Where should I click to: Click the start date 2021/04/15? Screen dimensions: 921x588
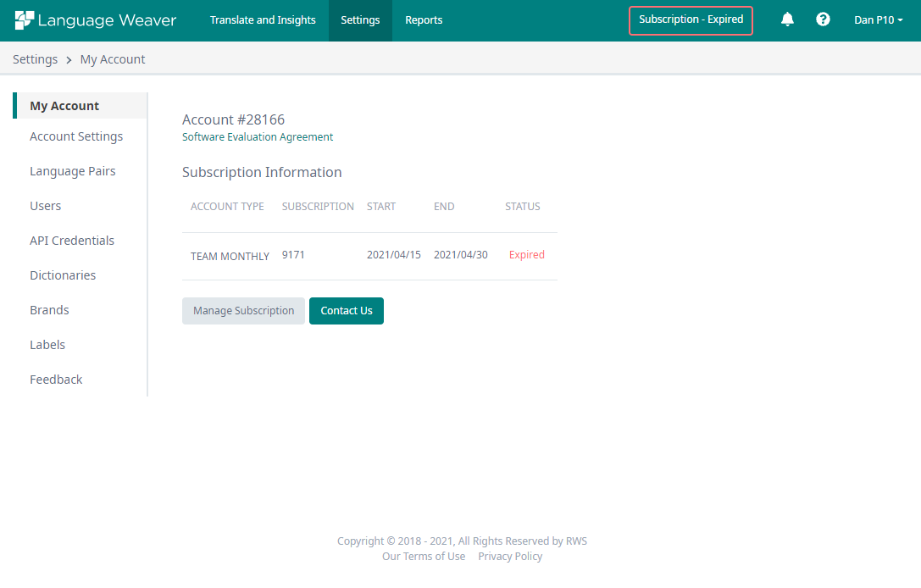point(393,254)
